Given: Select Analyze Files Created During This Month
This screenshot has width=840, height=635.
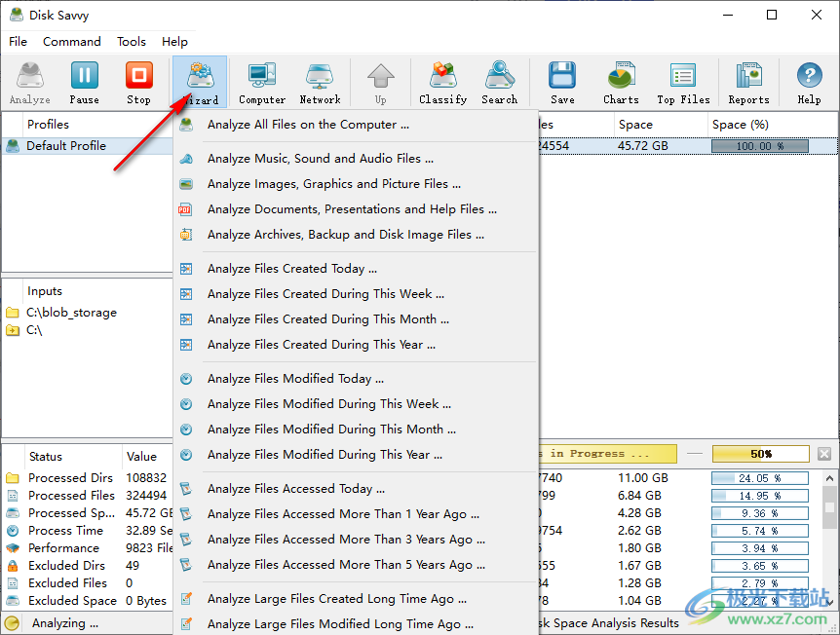Looking at the screenshot, I should pos(356,319).
